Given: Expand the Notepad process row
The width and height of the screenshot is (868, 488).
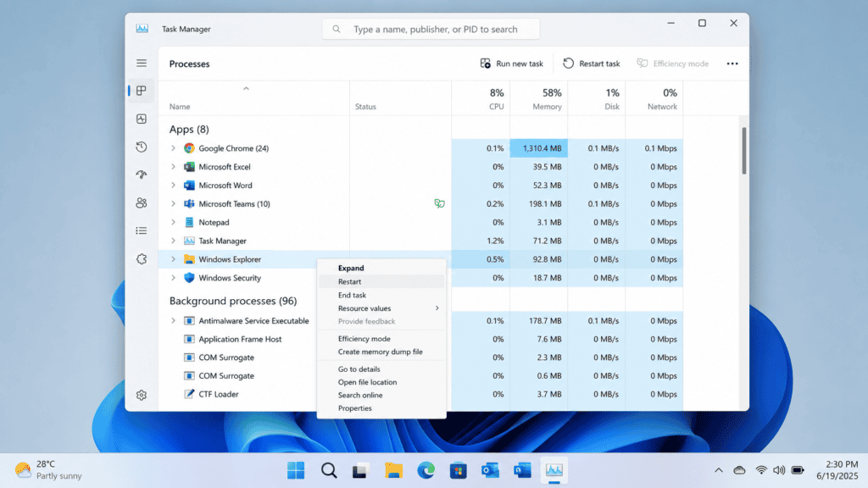Looking at the screenshot, I should (173, 223).
